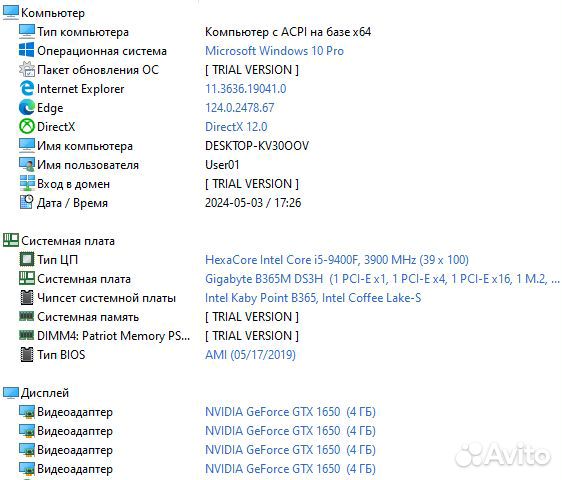Open the third NVIDIA GeForce GTX 1650 link
This screenshot has height=480, width=562.
coord(290,450)
